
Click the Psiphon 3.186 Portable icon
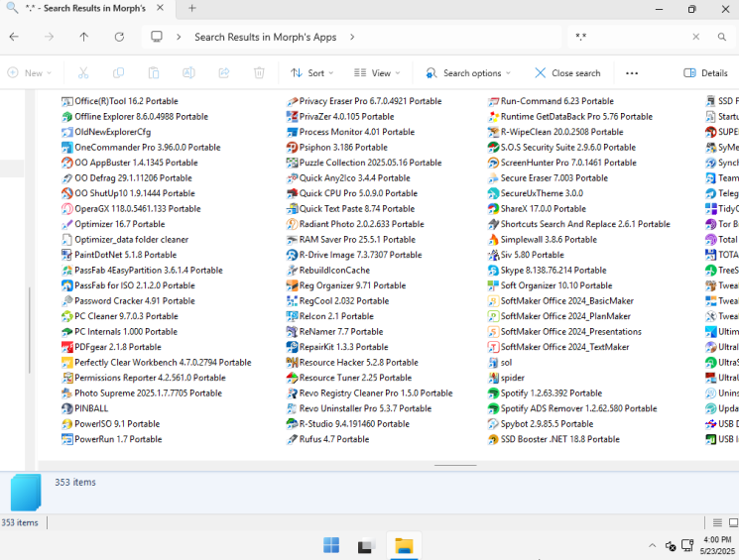(292, 148)
